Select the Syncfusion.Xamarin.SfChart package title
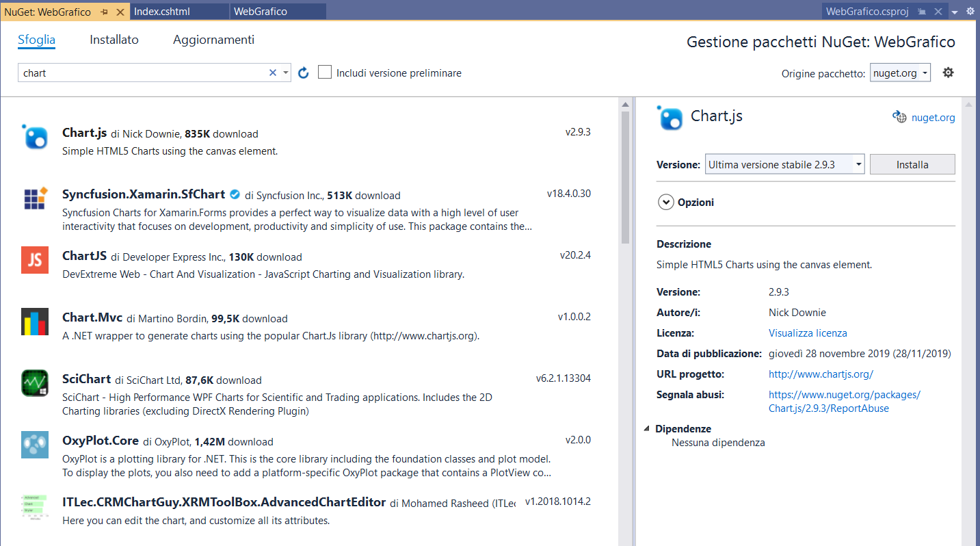 click(x=144, y=194)
